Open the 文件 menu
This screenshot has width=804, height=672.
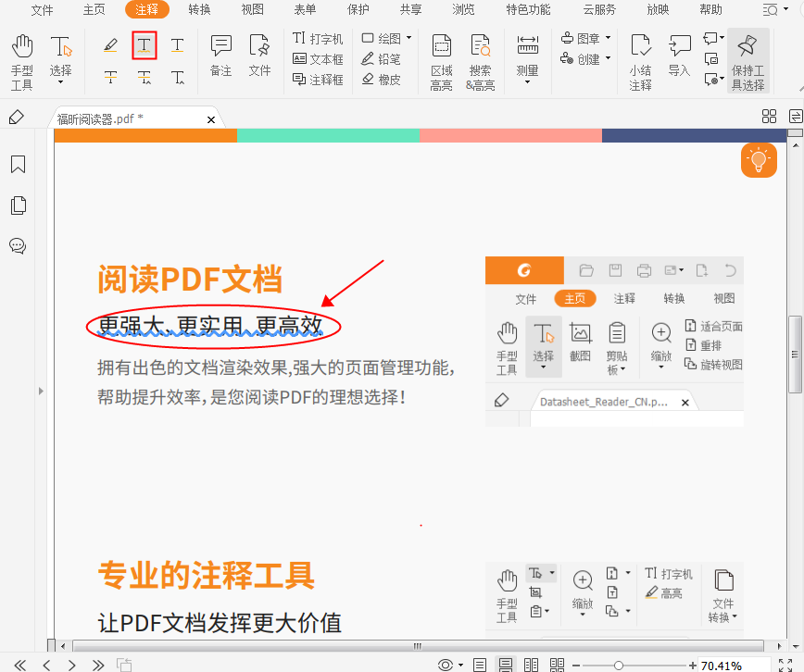click(x=42, y=11)
